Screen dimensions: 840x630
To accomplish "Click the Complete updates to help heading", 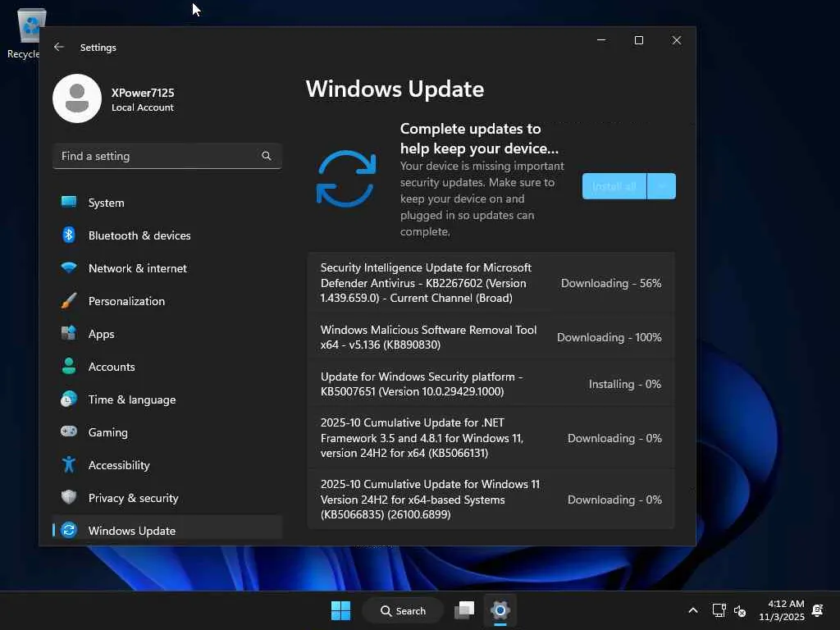I will pos(479,138).
